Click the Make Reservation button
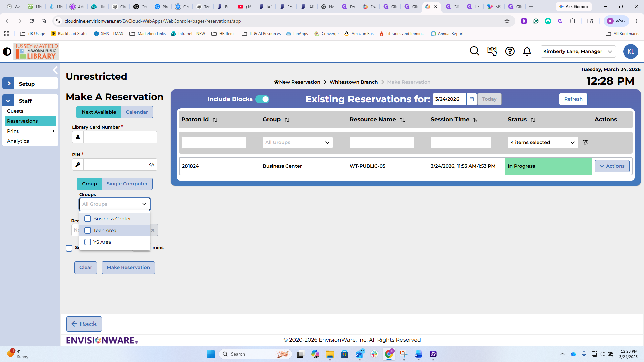This screenshot has width=644, height=362. pyautogui.click(x=128, y=267)
